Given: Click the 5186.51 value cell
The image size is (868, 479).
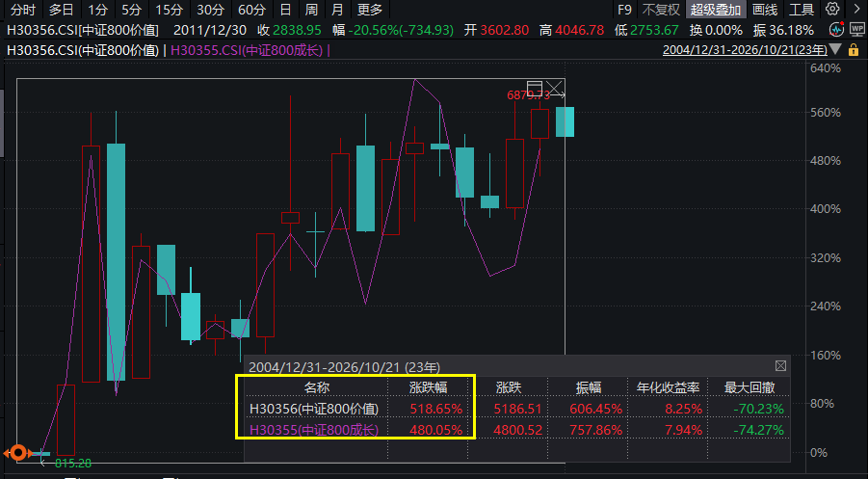Looking at the screenshot, I should (x=516, y=410).
